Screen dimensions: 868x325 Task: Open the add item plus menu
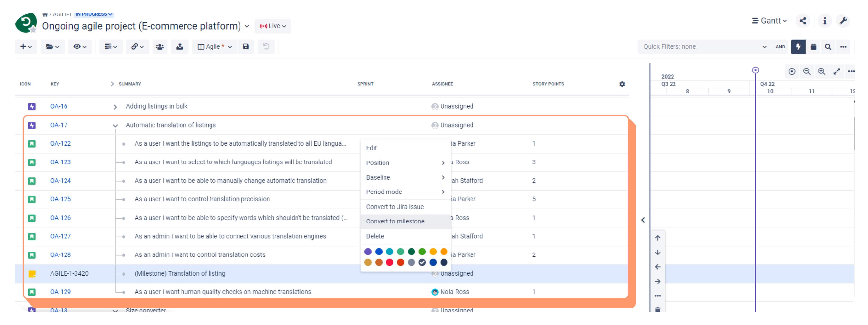pyautogui.click(x=26, y=47)
